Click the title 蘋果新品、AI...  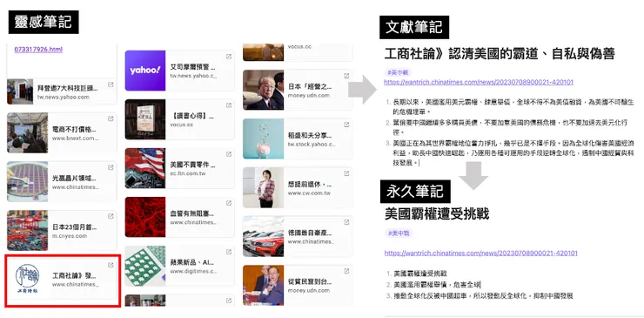191,262
